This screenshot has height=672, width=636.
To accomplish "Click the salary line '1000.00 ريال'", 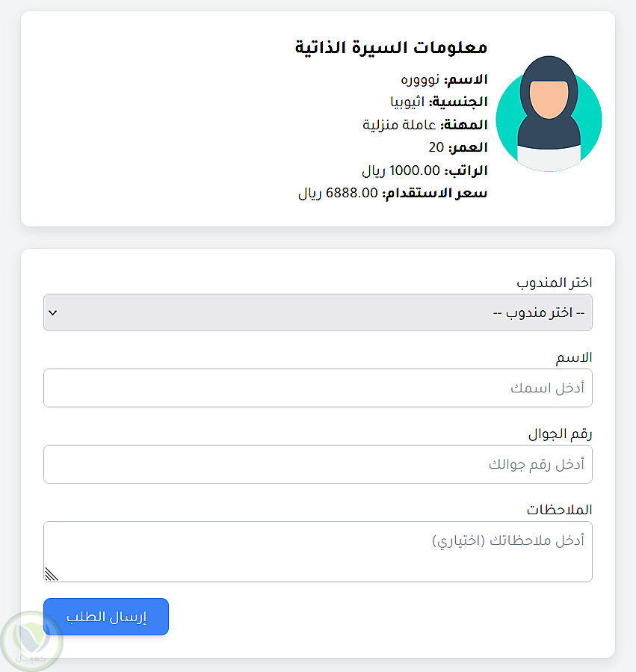I will coord(424,170).
